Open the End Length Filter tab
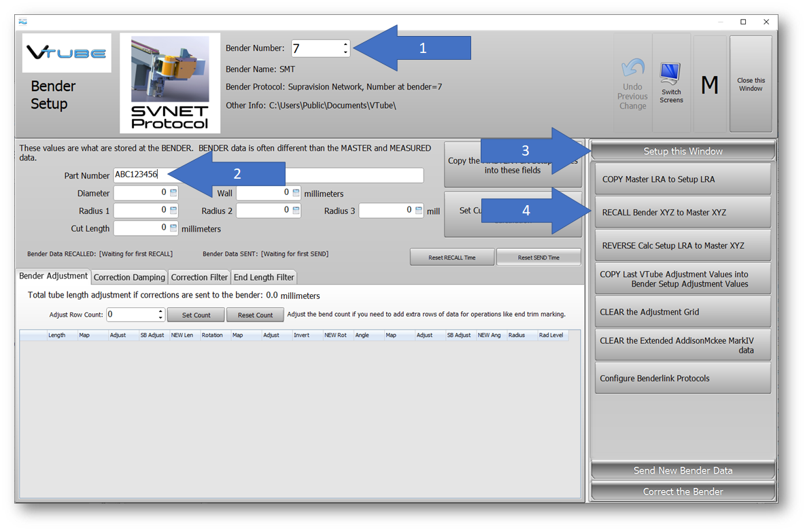807x532 pixels. (264, 277)
